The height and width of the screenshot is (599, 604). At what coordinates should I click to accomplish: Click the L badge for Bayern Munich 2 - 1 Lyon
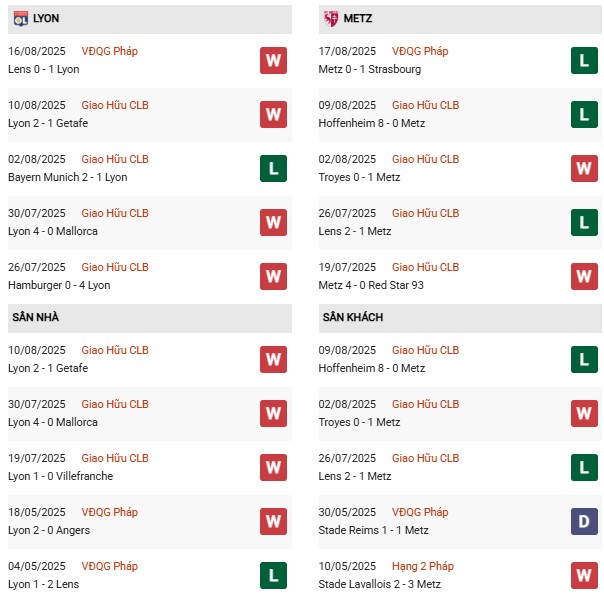coord(273,168)
